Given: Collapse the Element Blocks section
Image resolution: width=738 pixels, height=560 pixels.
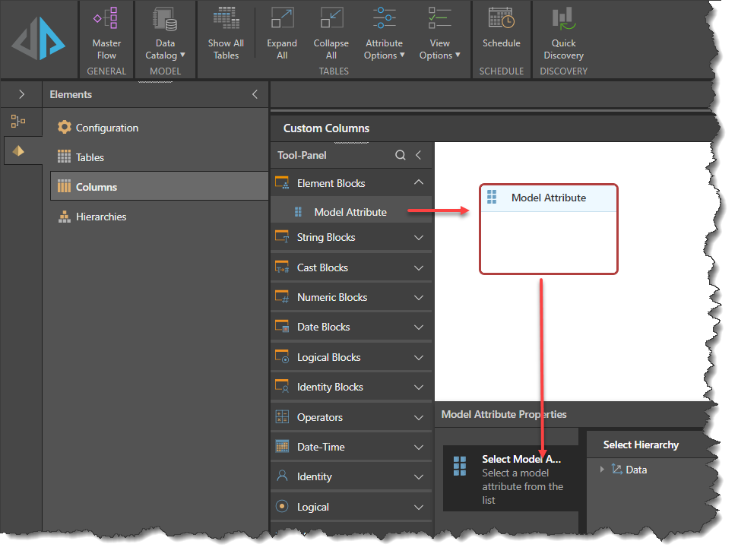Looking at the screenshot, I should 418,183.
